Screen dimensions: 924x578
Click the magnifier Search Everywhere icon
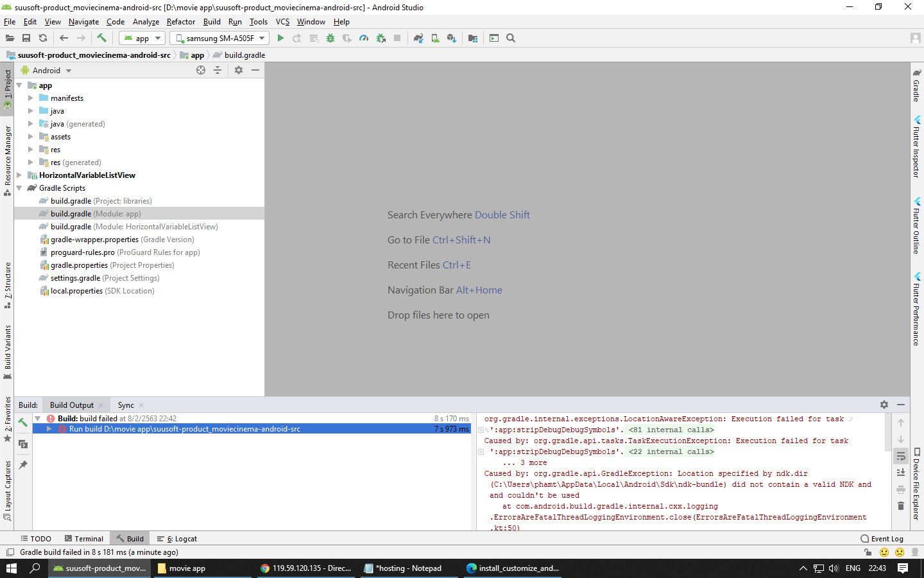[511, 39]
